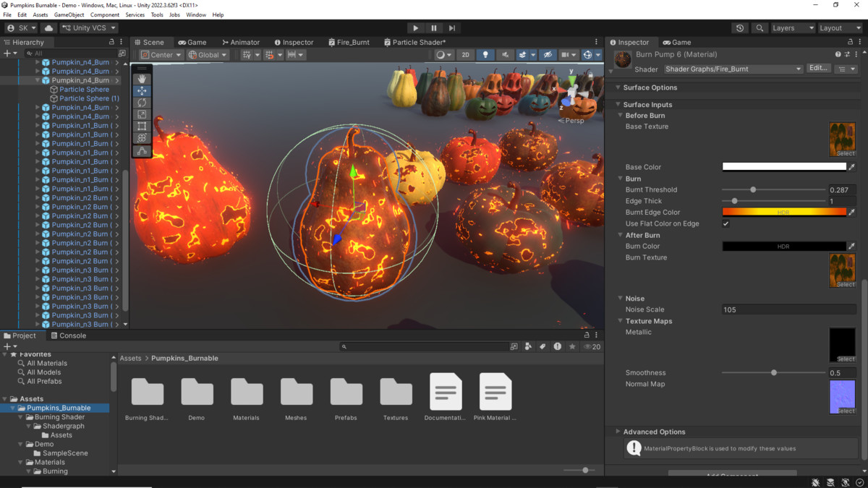The width and height of the screenshot is (868, 488).
Task: Select the Normal Map texture thumbnail
Action: [x=842, y=397]
